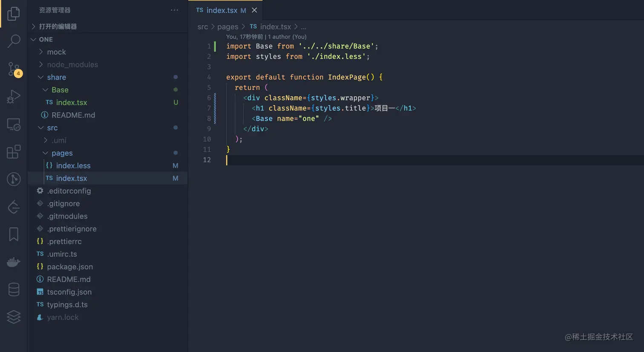Click the breadcrumb ellipsis symbol segment

click(303, 27)
